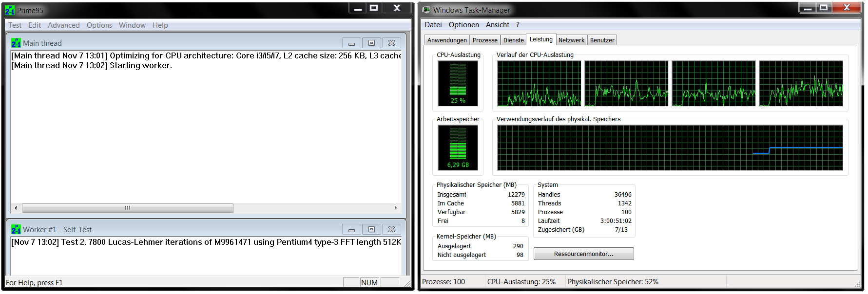Click 'For Help, press F1' status text
Screen dimensions: 868x294
pos(34,282)
